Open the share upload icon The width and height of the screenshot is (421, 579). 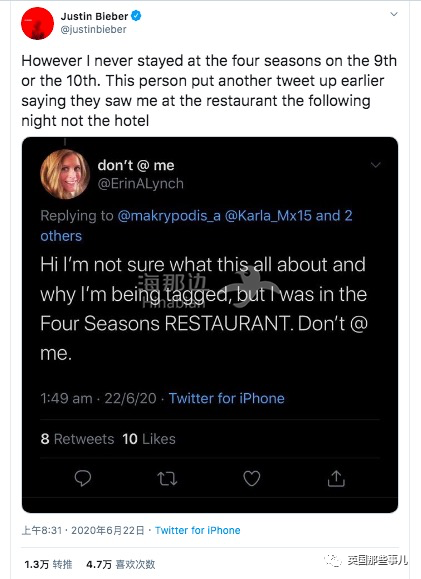[336, 479]
